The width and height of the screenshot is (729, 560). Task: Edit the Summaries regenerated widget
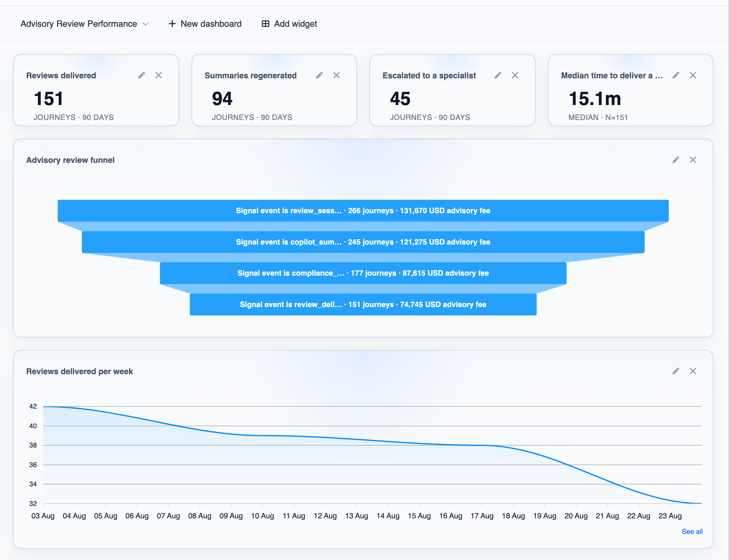(x=319, y=75)
